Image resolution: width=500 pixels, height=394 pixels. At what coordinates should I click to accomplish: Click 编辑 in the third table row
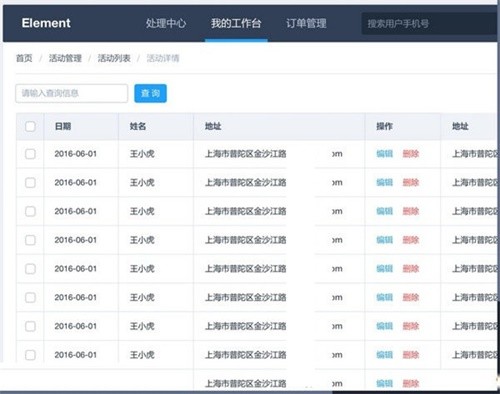(x=385, y=211)
